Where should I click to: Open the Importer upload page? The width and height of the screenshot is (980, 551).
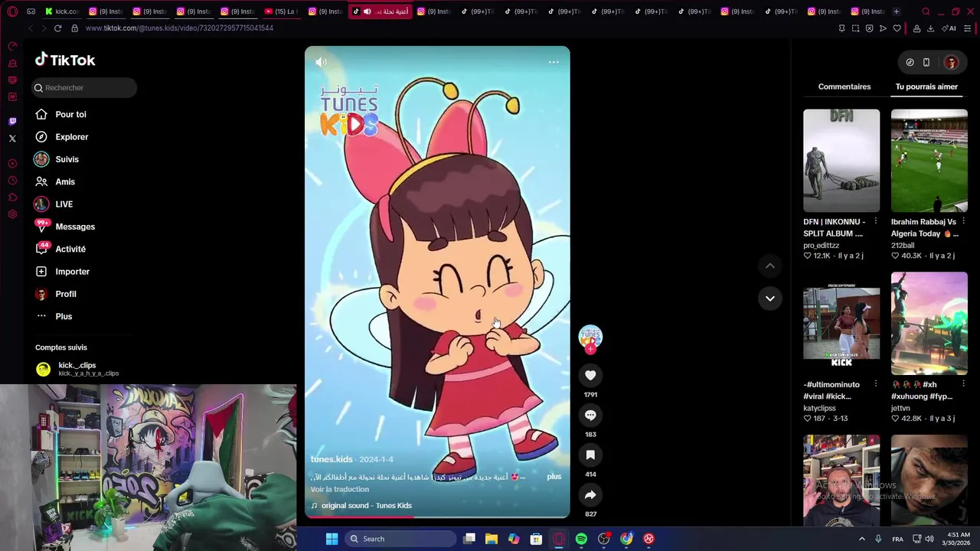click(72, 272)
